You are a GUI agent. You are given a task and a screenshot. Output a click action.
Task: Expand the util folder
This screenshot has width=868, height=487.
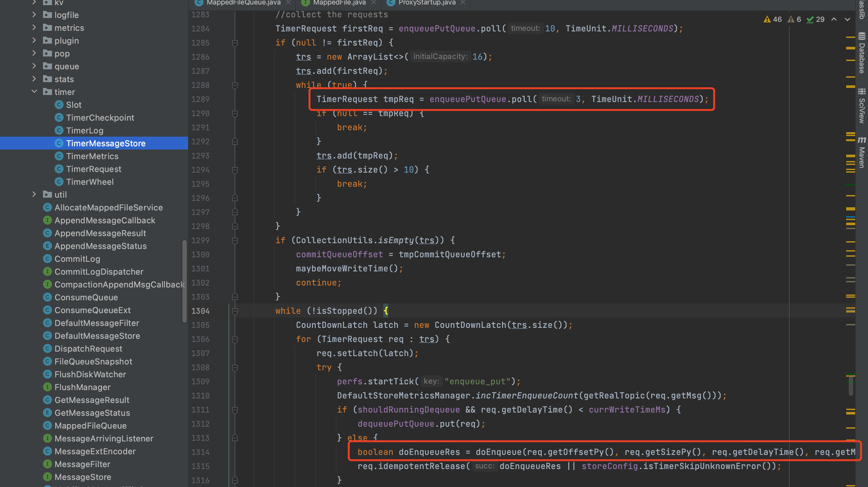click(34, 194)
